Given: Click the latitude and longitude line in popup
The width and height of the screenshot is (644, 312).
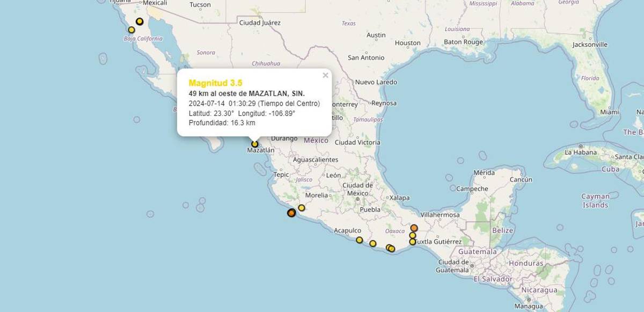Looking at the screenshot, I should (x=242, y=113).
